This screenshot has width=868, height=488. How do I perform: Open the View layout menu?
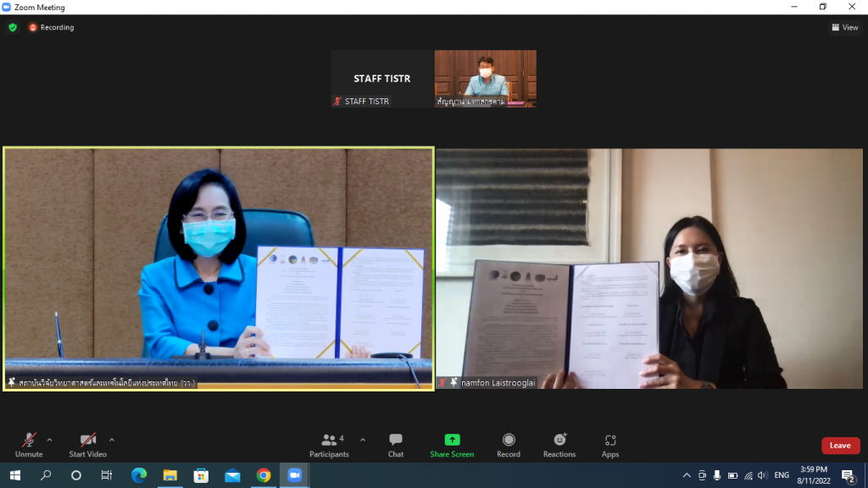click(x=845, y=27)
